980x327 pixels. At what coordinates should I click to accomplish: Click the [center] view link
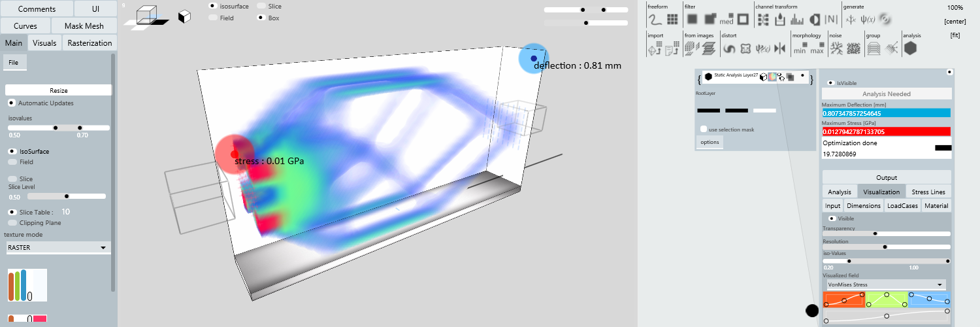click(955, 21)
